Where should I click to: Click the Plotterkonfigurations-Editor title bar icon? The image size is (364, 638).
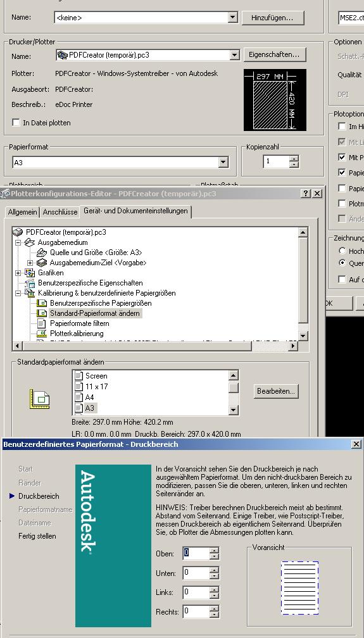[x=5, y=194]
